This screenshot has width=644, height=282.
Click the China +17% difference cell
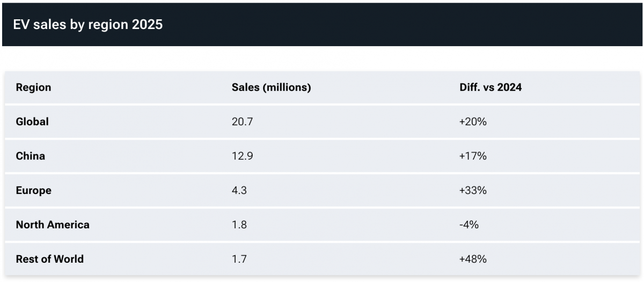coord(472,156)
